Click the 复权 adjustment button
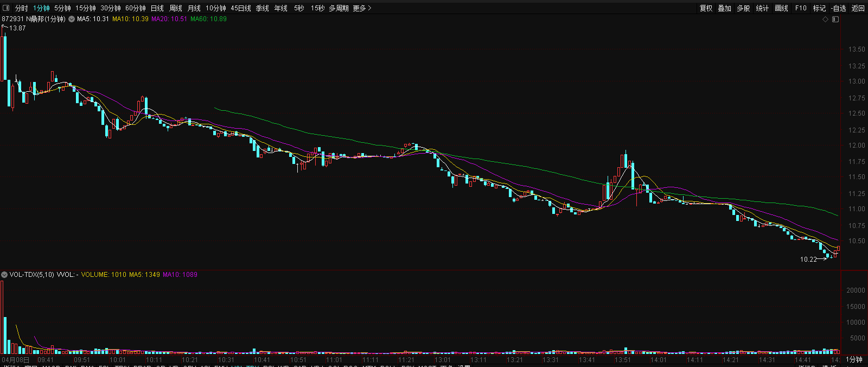The width and height of the screenshot is (868, 367). click(x=706, y=8)
